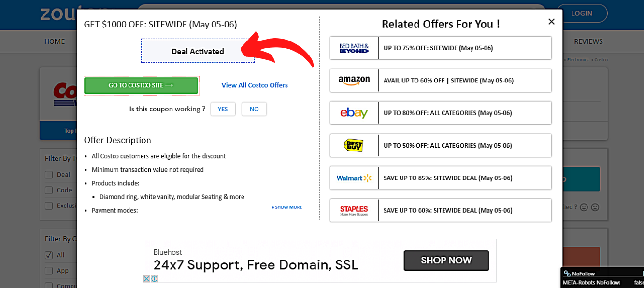644x288 pixels.
Task: Click the Walmart logo
Action: click(x=354, y=178)
